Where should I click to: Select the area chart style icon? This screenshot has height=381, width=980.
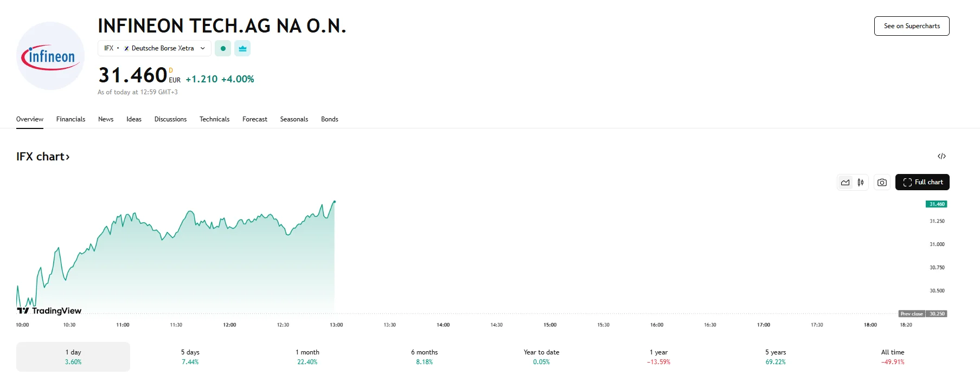click(844, 182)
